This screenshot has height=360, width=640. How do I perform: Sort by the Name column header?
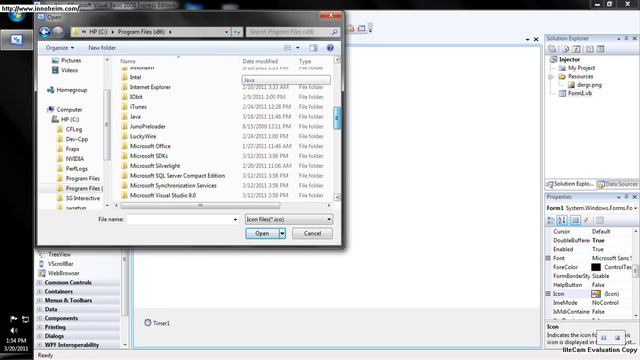(x=128, y=61)
